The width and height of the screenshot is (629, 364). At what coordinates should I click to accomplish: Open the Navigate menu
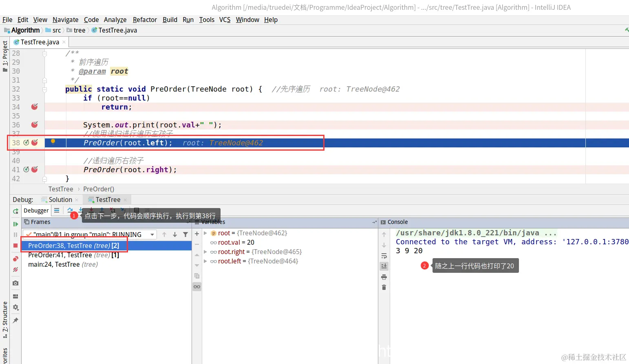[x=65, y=20]
